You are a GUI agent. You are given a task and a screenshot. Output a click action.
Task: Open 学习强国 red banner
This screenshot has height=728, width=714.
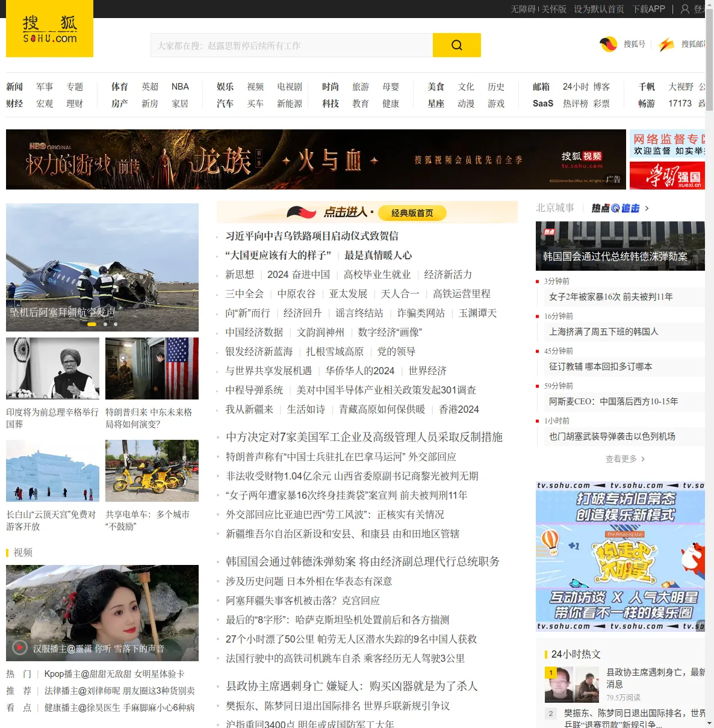coord(667,176)
